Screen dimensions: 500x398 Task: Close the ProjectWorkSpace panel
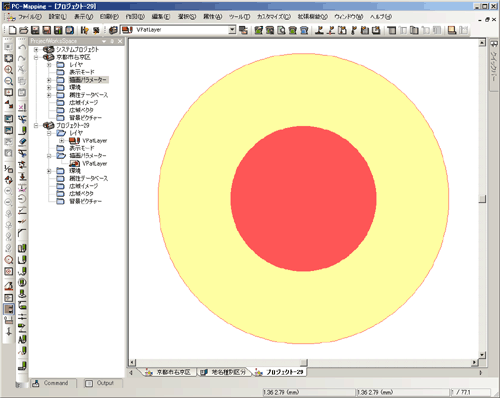120,41
